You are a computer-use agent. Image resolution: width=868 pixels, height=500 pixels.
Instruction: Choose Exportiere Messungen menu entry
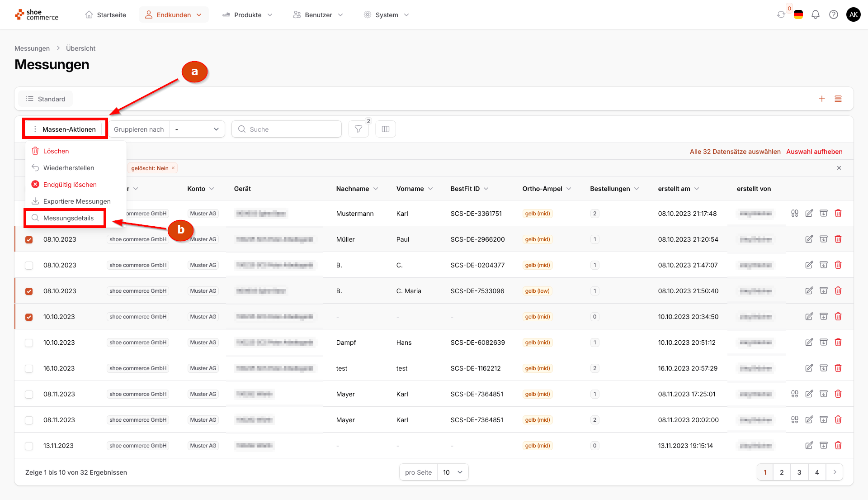pyautogui.click(x=76, y=201)
